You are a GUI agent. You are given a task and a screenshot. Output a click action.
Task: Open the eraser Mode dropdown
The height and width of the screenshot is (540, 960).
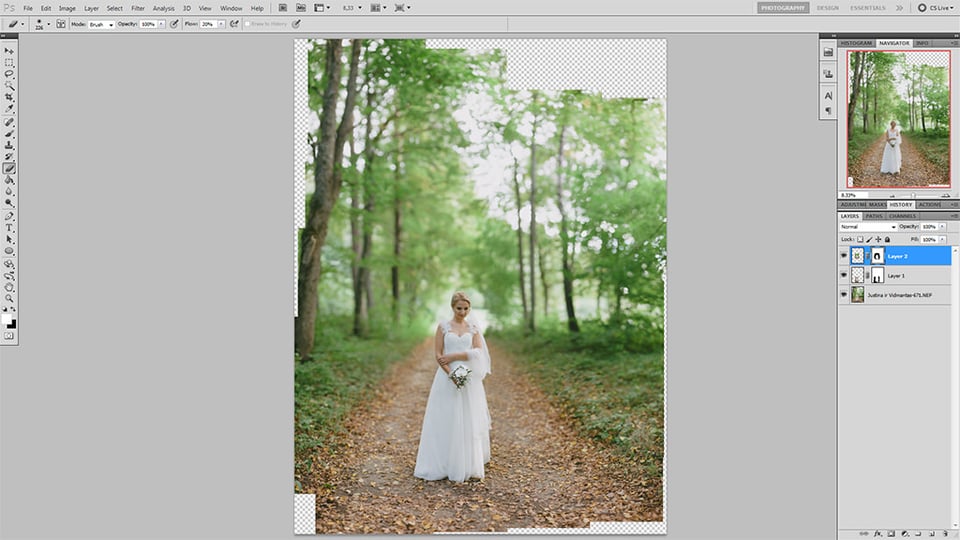pos(101,24)
